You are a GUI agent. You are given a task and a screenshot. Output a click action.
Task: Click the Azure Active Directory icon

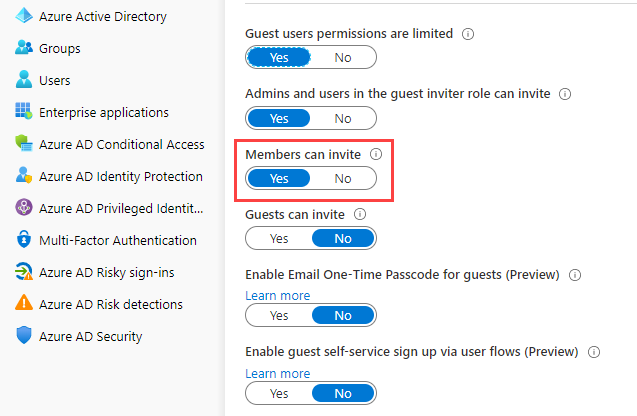24,17
